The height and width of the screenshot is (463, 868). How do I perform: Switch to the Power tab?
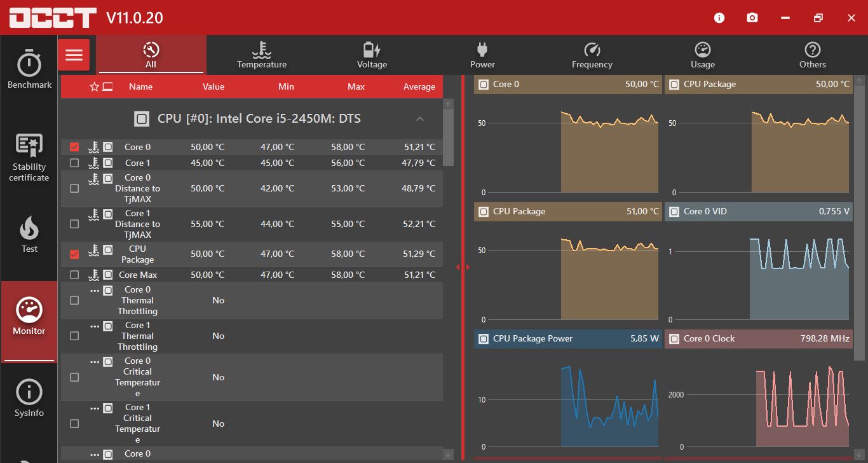[x=482, y=55]
